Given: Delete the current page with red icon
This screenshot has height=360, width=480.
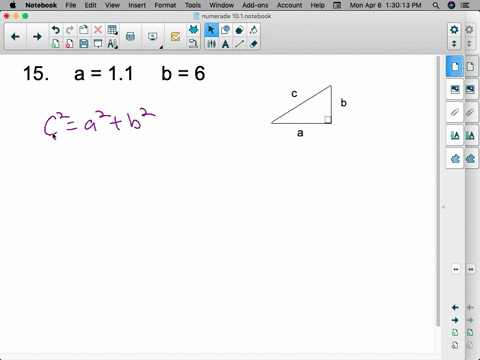Looking at the screenshot, I should click(x=70, y=44).
